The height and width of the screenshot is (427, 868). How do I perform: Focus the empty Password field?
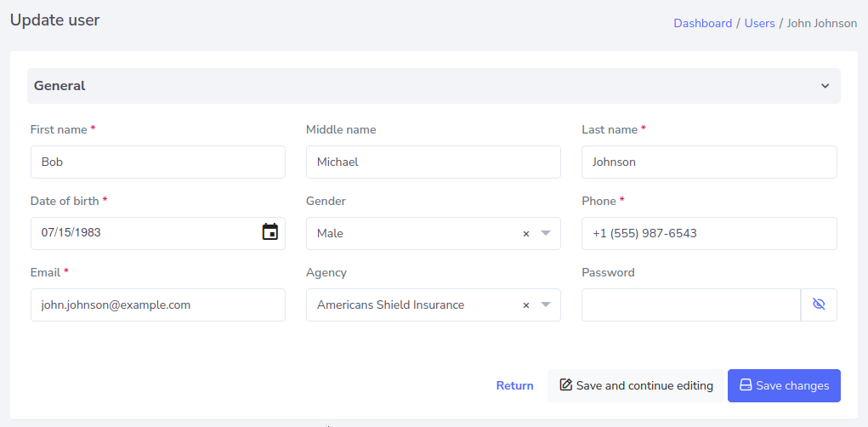690,305
